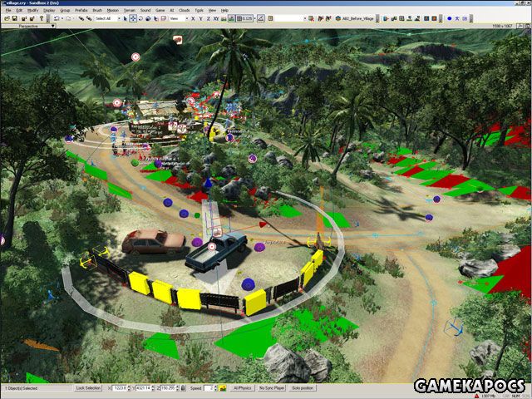Click the X coordinate spinner arrows
The image size is (532, 399).
[x=128, y=388]
